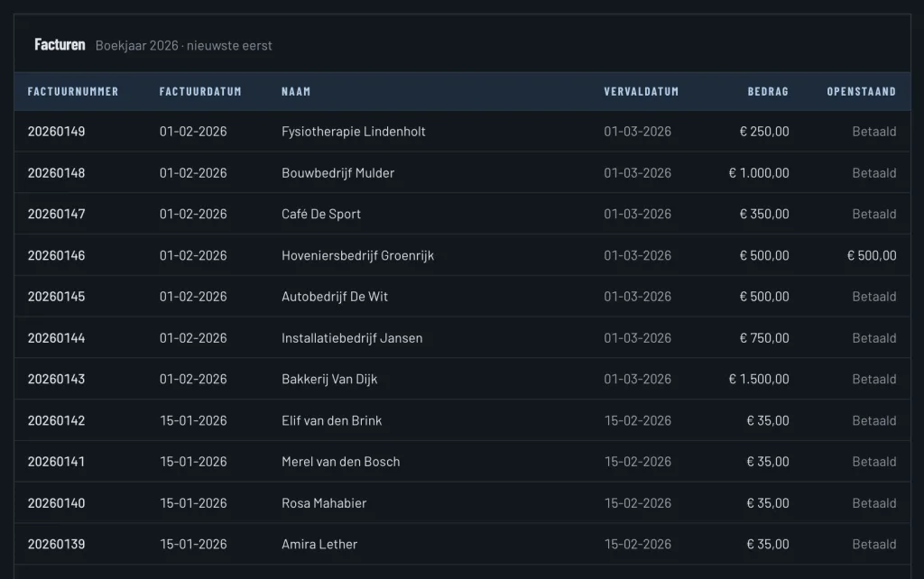Select Hoveniersbedrijf Groenrijk name cell
The image size is (924, 579).
click(357, 255)
